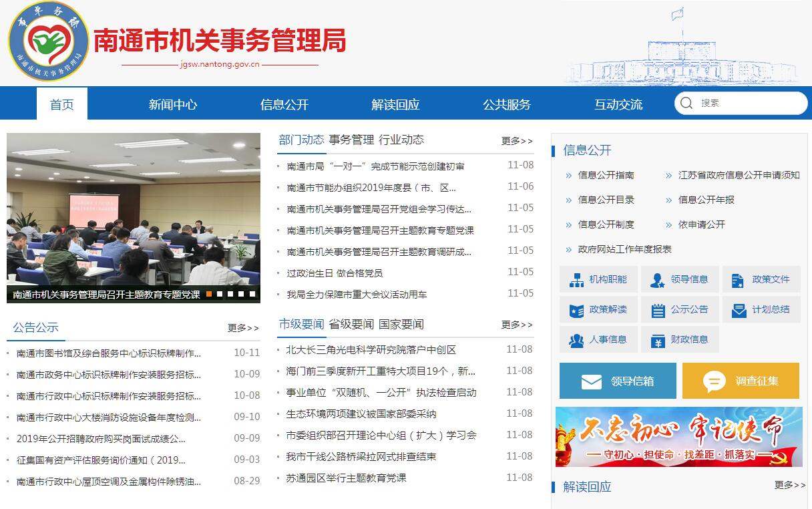Open the 财政信息 yen icon

click(x=658, y=340)
